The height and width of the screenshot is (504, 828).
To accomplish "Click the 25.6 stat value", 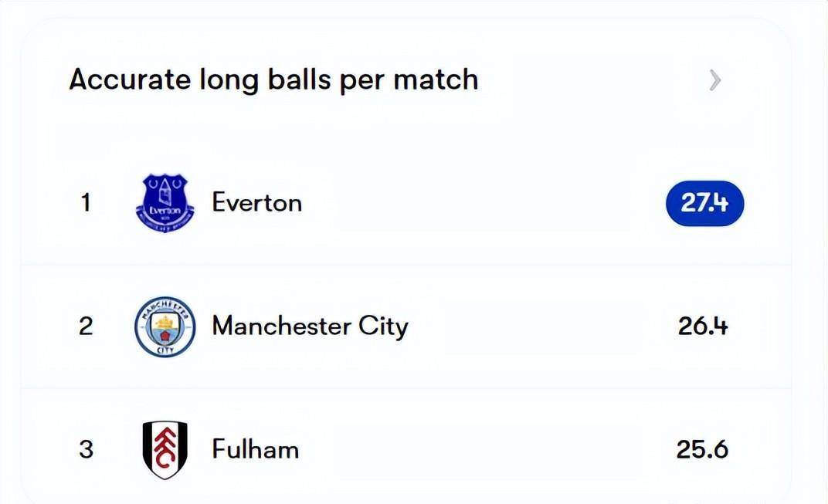I will [x=702, y=450].
